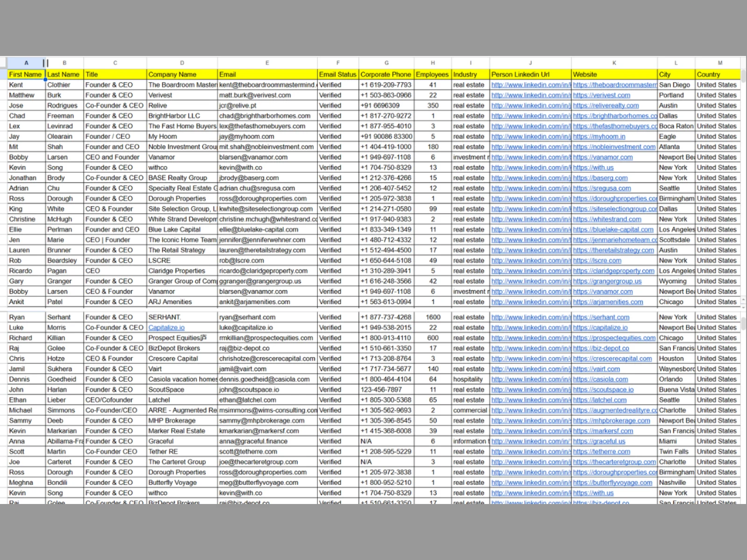Open the https://baserg.com website link
Viewport: 747px width, 560px height.
[600, 178]
